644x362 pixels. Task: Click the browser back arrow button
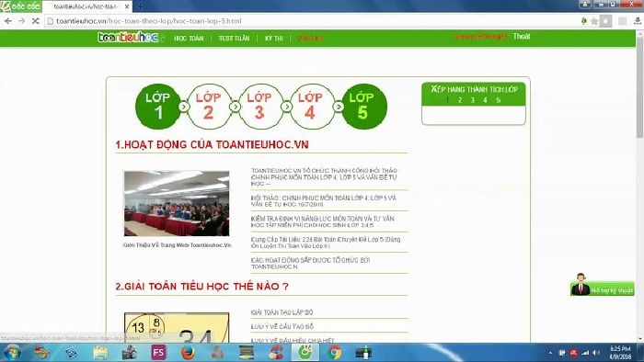pyautogui.click(x=8, y=21)
